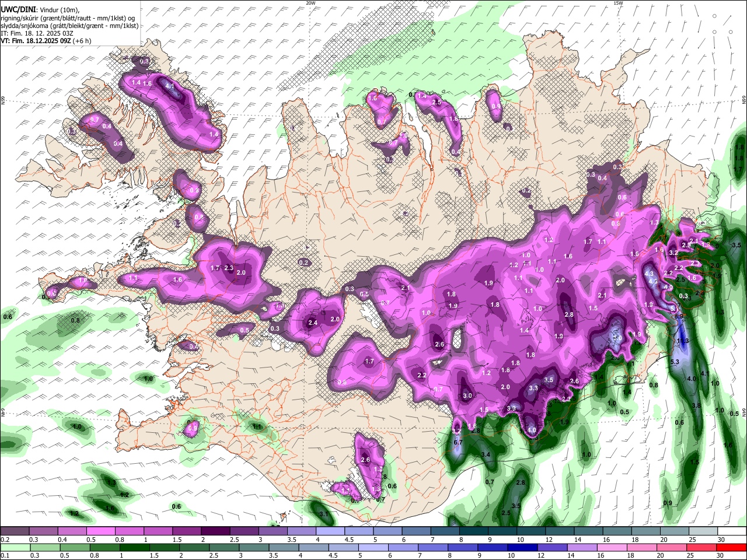The height and width of the screenshot is (560, 747).
Task: Click the light pink 16 swatch in lower legend row
Action: coord(613,547)
